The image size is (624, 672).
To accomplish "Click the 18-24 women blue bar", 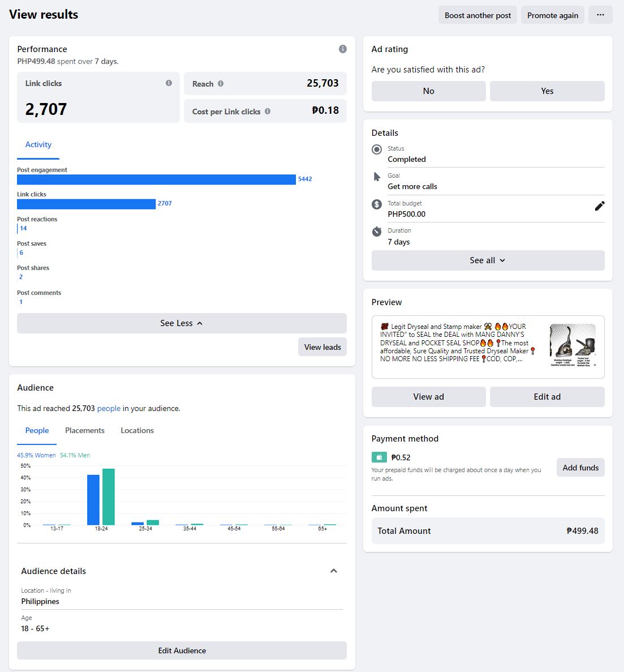I will 93,500.
